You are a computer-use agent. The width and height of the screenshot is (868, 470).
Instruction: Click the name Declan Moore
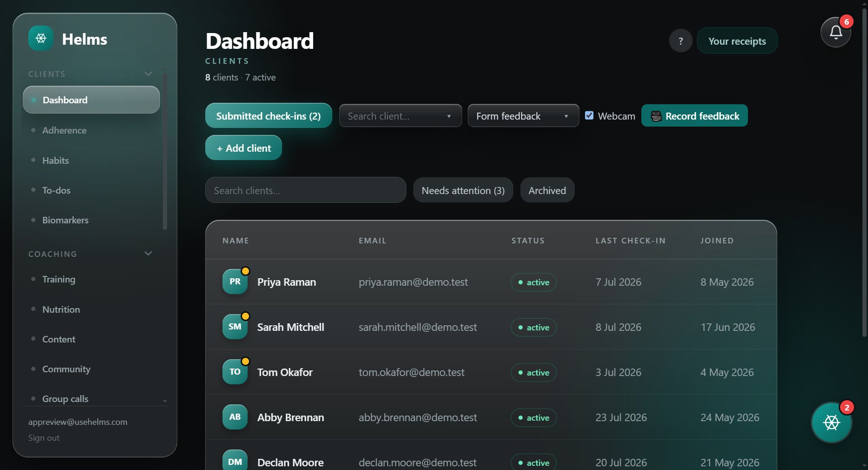(x=290, y=463)
